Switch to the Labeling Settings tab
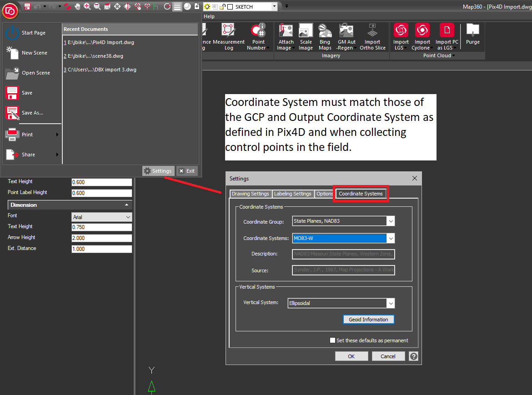This screenshot has width=532, height=395. tap(292, 194)
